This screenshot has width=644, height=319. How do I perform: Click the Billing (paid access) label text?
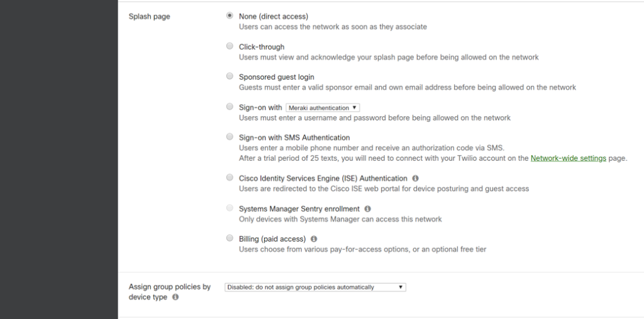click(x=272, y=239)
